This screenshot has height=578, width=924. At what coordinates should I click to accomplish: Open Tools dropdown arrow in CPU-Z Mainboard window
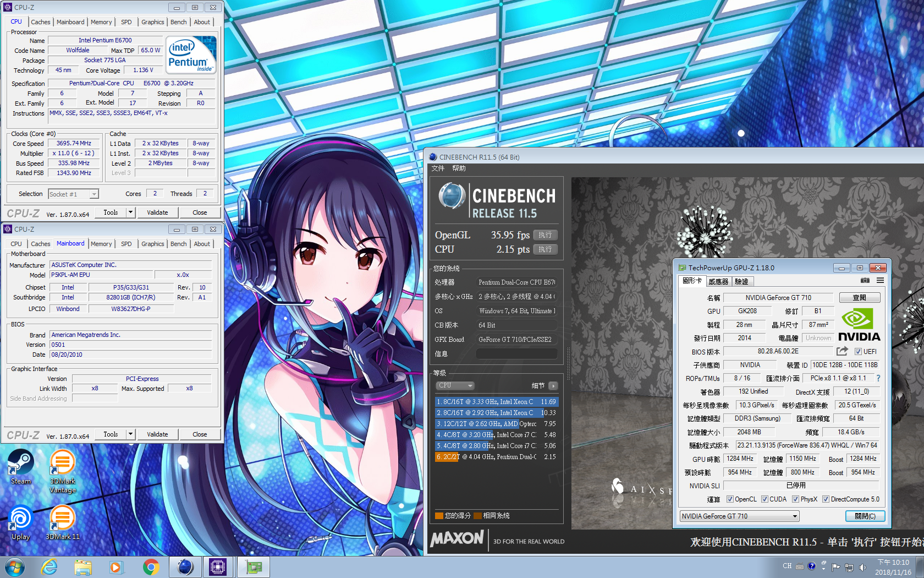click(x=130, y=434)
